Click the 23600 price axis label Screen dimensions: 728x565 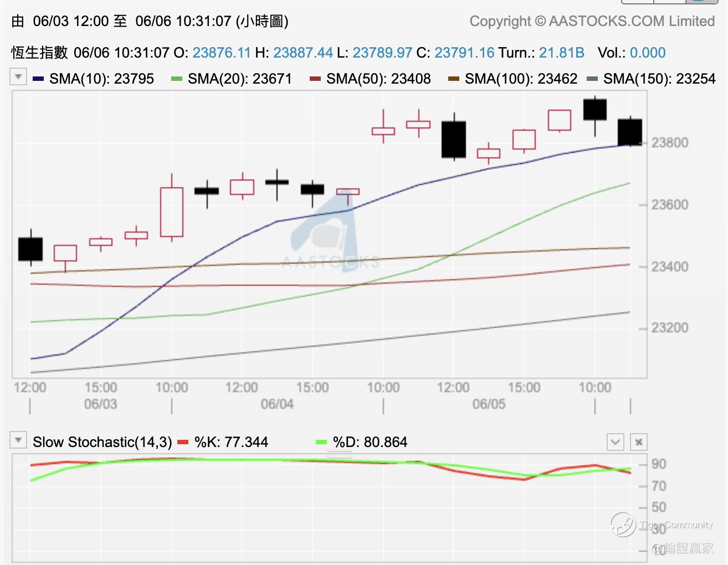(669, 205)
